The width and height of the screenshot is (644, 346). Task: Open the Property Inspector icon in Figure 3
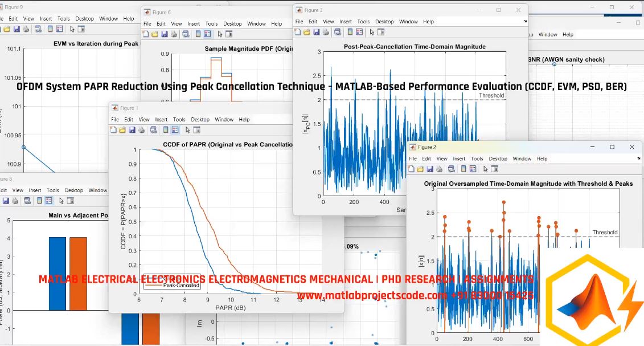pyautogui.click(x=380, y=32)
